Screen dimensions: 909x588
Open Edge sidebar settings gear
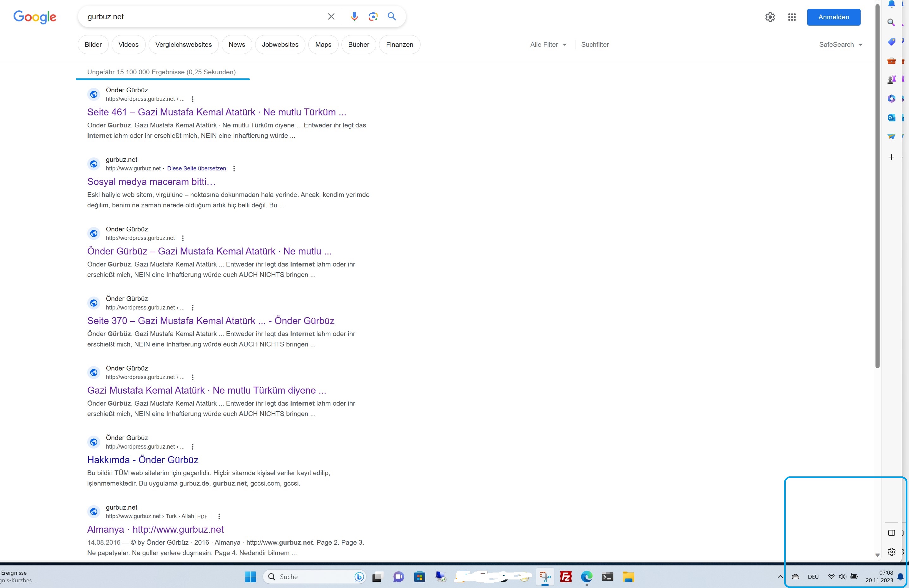891,551
